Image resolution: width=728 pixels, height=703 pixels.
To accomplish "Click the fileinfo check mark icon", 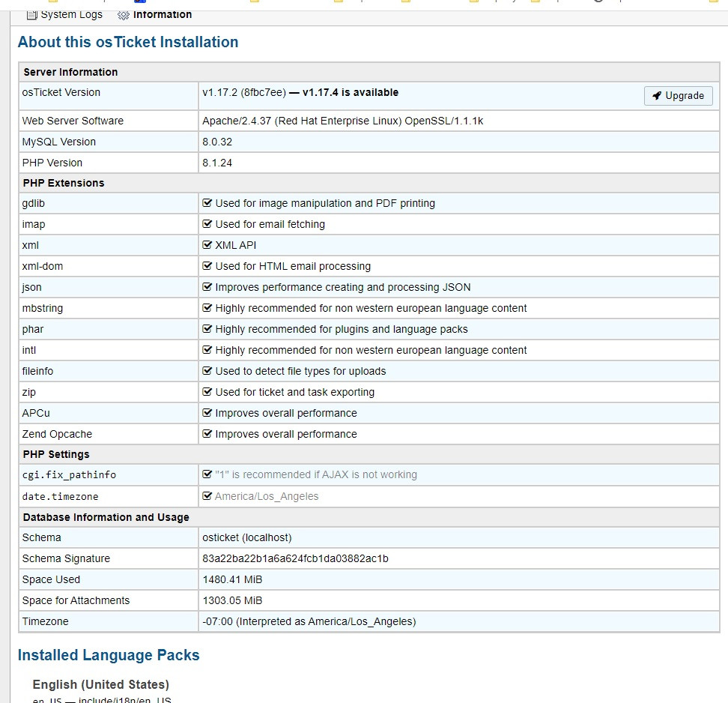I will [207, 371].
